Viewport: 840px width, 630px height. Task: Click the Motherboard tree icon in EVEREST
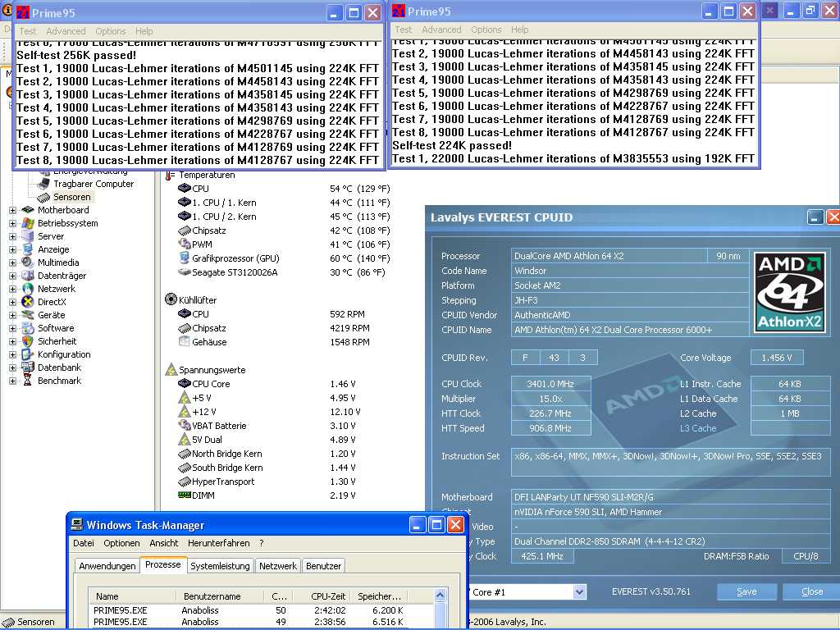tap(28, 210)
